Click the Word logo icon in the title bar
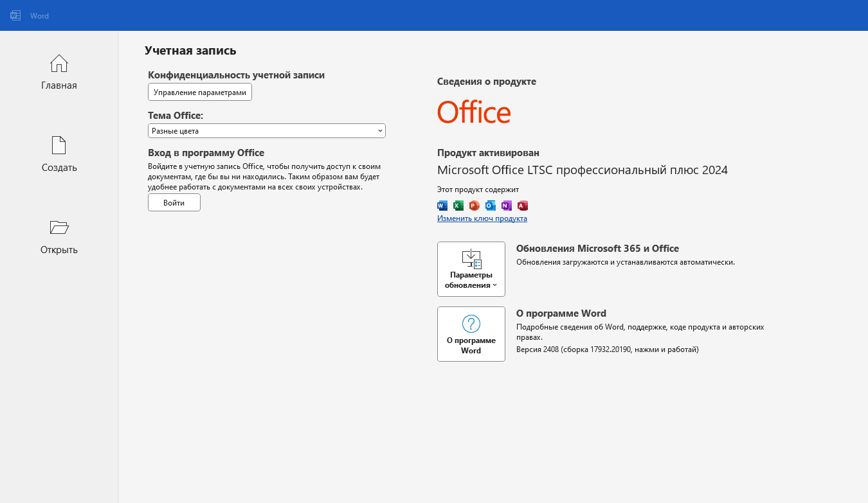 click(x=15, y=15)
